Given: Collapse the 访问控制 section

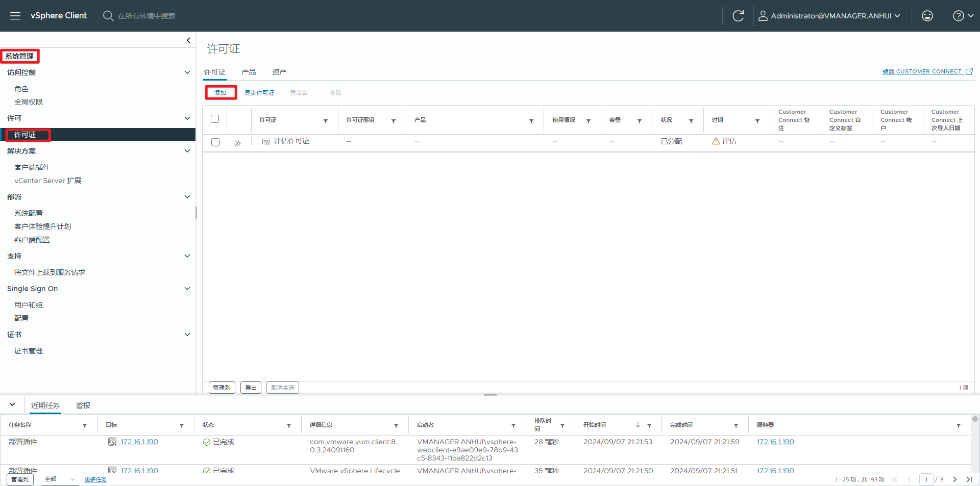Looking at the screenshot, I should [187, 72].
